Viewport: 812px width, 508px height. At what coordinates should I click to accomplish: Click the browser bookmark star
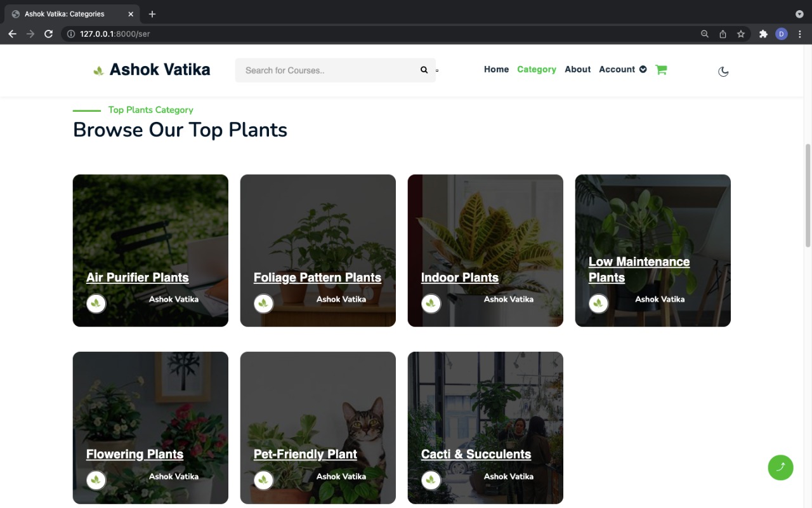[741, 34]
